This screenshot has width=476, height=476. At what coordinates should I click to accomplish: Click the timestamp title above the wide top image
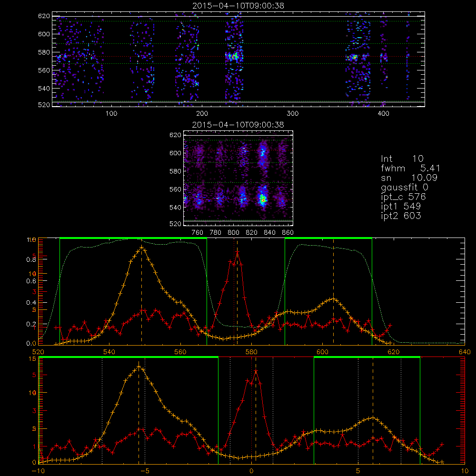tap(238, 6)
